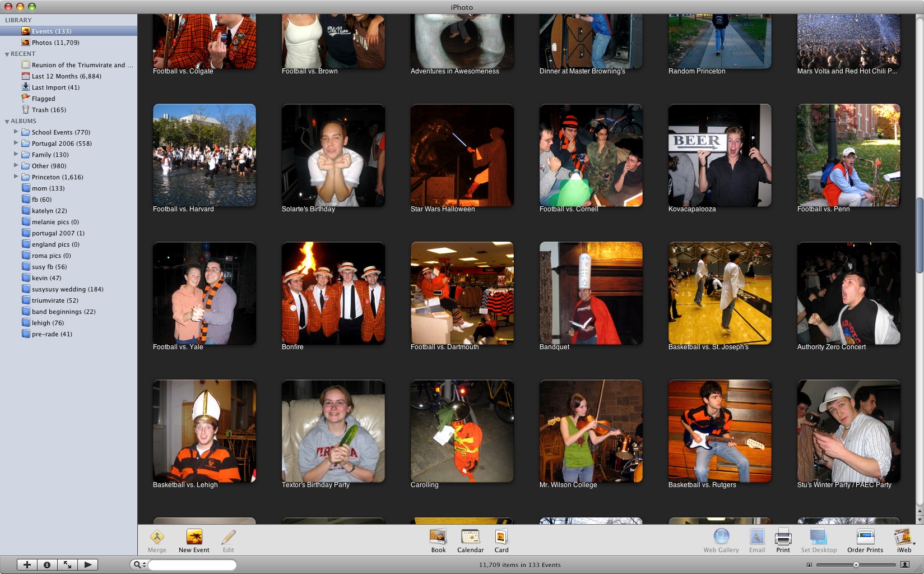
Task: Open the iWeb dropdown arrow
Action: tap(914, 544)
